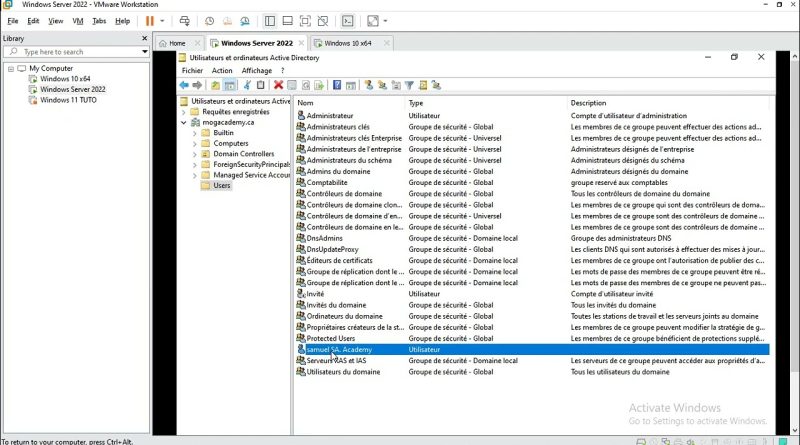This screenshot has height=445, width=800.
Task: Open the stretch guest dropdown arrow
Action: (x=385, y=21)
